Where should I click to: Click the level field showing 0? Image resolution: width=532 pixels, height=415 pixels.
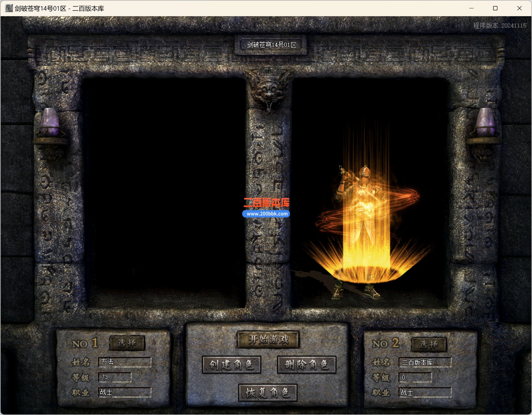point(415,377)
